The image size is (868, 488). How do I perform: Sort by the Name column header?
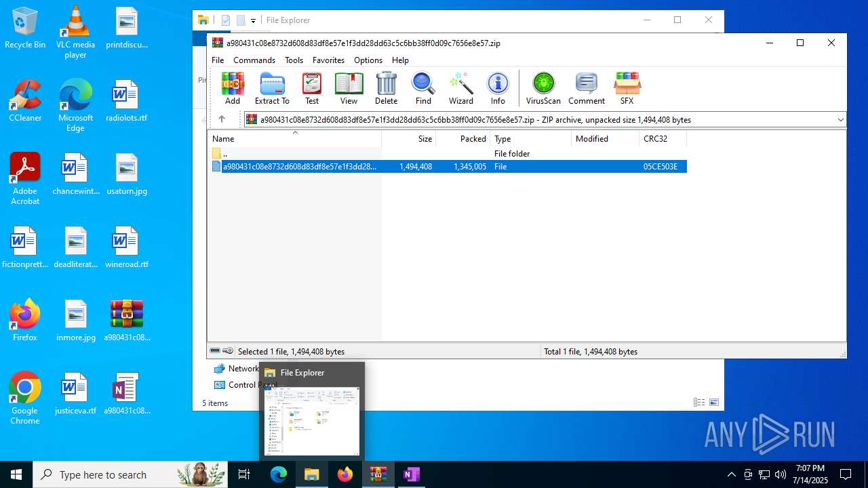[x=294, y=138]
